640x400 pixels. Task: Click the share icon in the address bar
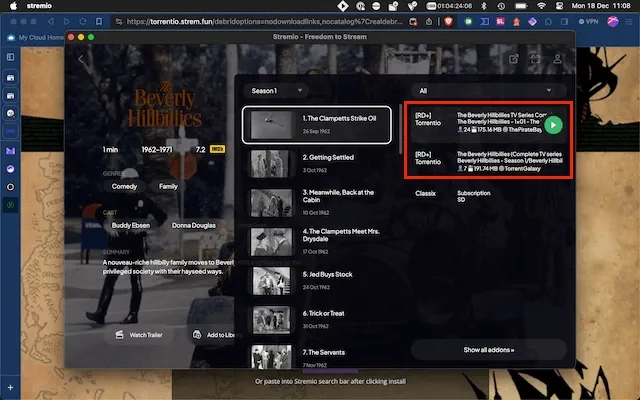(429, 22)
